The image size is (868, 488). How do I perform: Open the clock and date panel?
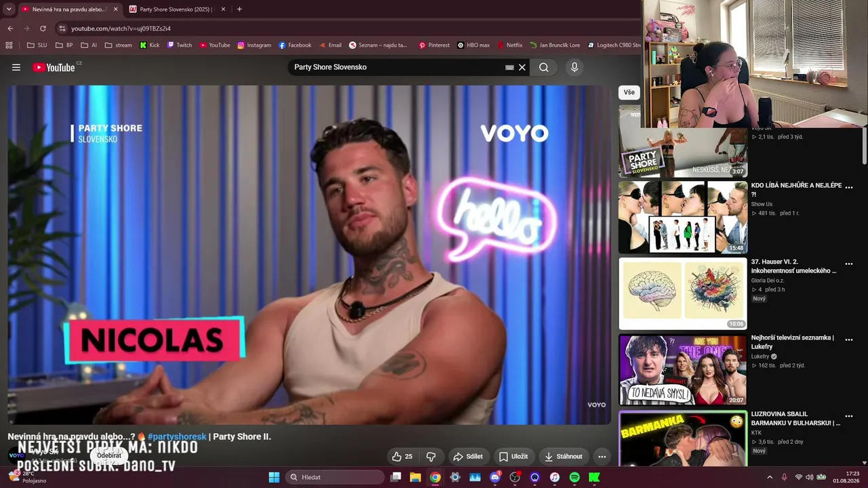pyautogui.click(x=846, y=477)
